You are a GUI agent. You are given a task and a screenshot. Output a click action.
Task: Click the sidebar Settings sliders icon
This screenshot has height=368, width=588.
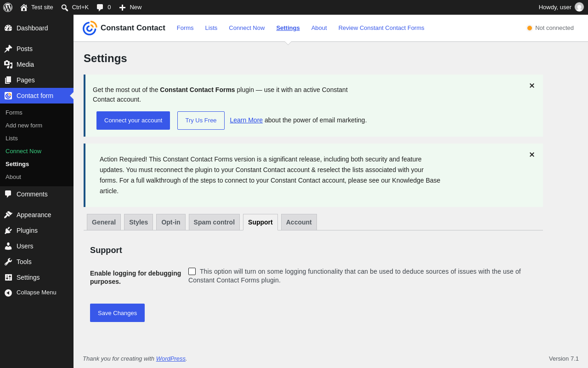point(8,277)
